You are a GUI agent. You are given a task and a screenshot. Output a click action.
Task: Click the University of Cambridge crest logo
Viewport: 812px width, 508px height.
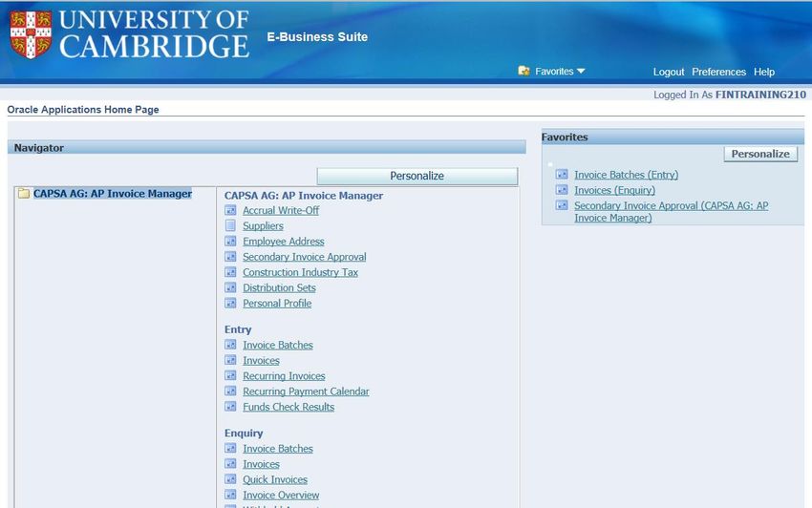32,34
